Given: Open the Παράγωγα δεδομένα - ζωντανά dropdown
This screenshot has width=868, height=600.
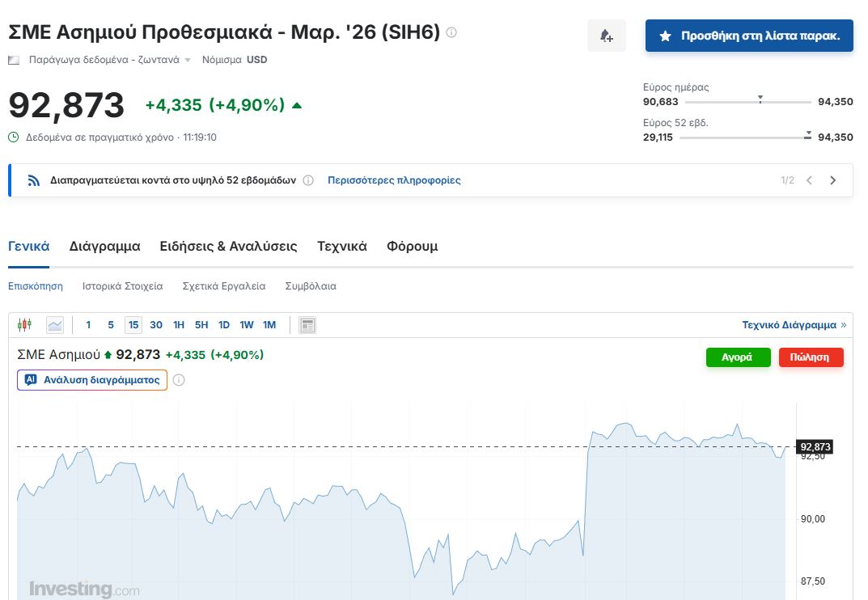Looking at the screenshot, I should [x=109, y=60].
